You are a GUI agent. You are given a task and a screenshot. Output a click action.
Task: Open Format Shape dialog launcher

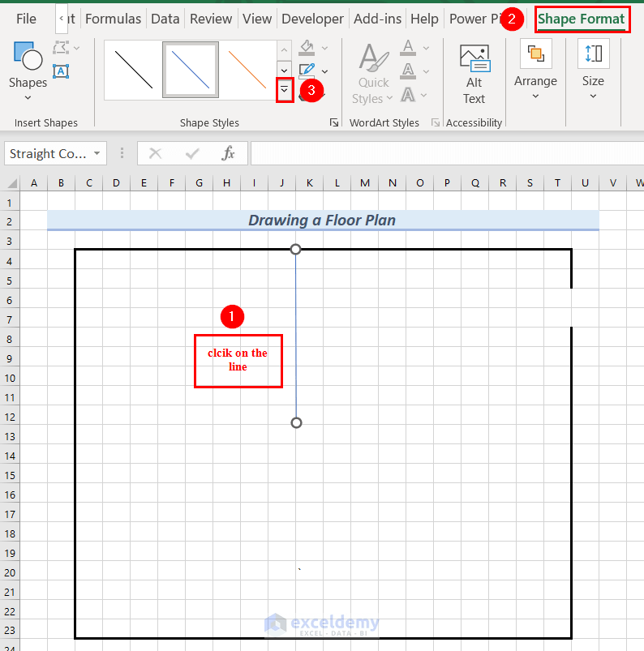tap(334, 122)
